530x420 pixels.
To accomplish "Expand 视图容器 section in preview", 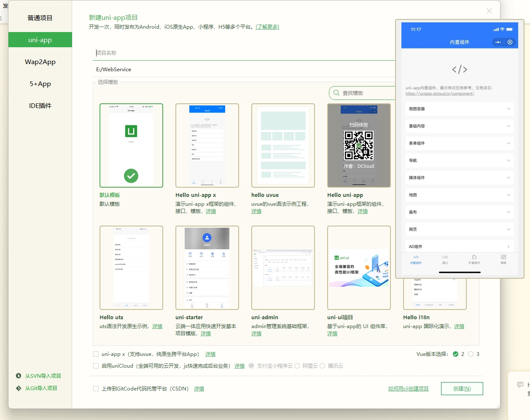I will point(460,109).
